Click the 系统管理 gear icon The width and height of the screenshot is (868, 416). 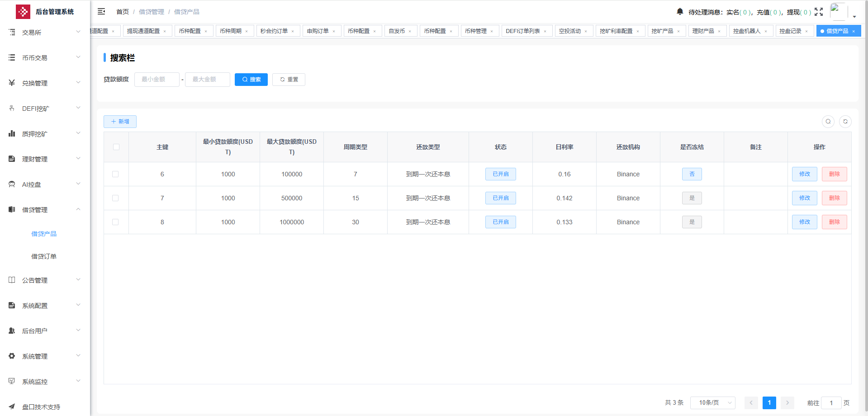coord(12,356)
